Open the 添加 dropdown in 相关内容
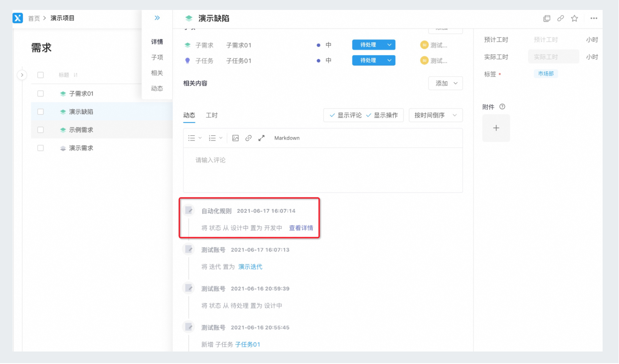 [446, 83]
